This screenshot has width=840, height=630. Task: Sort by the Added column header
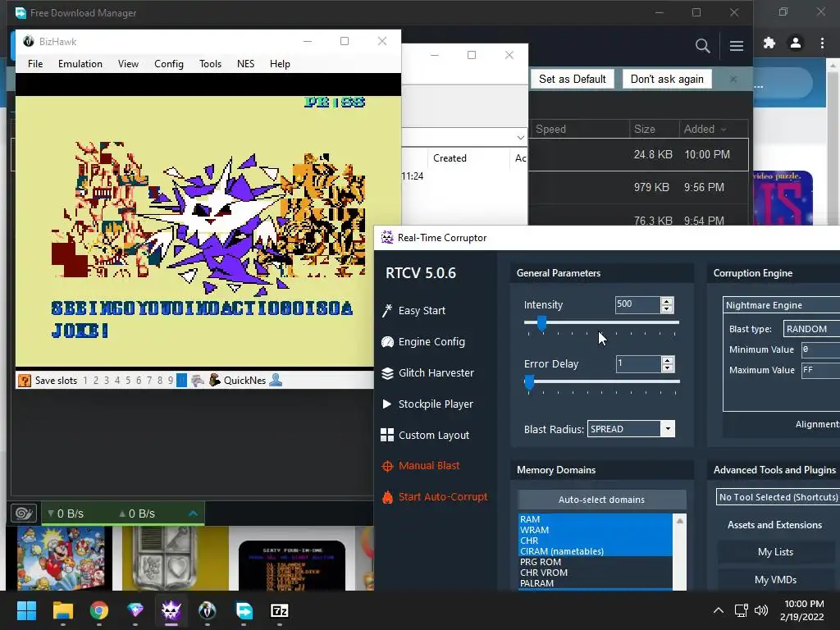pyautogui.click(x=705, y=129)
